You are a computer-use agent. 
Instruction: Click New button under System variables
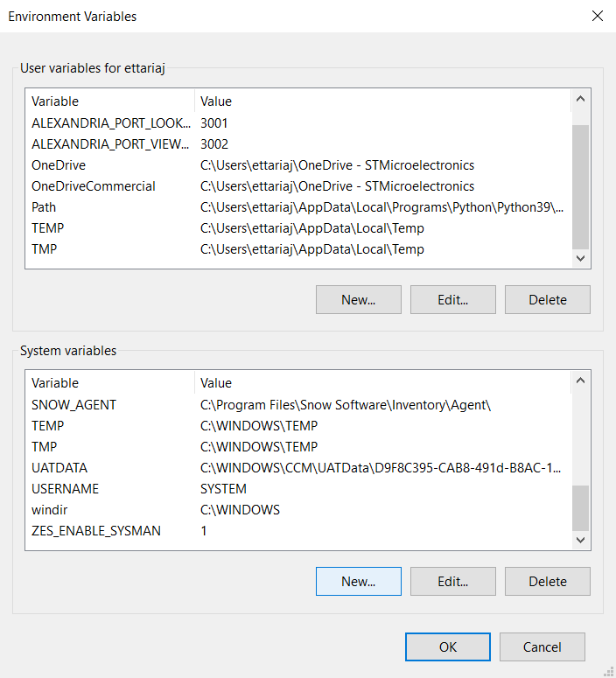coord(358,581)
